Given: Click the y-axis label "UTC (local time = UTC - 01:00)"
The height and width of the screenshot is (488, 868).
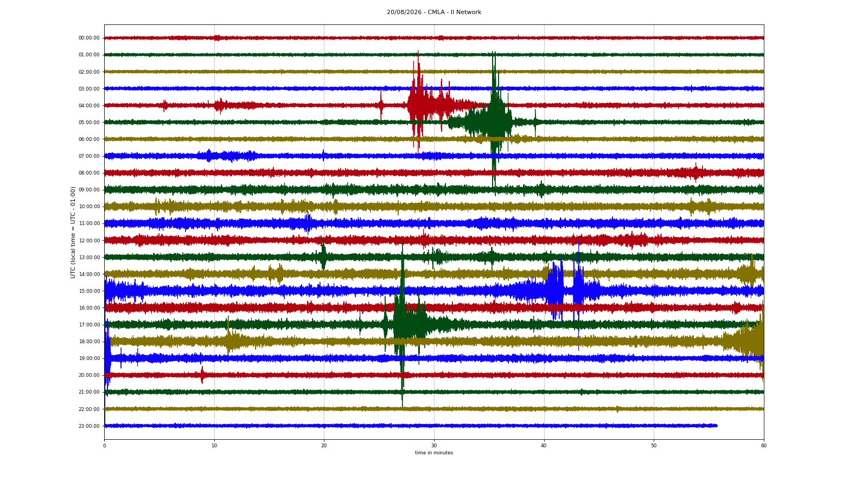Looking at the screenshot, I should point(73,232).
